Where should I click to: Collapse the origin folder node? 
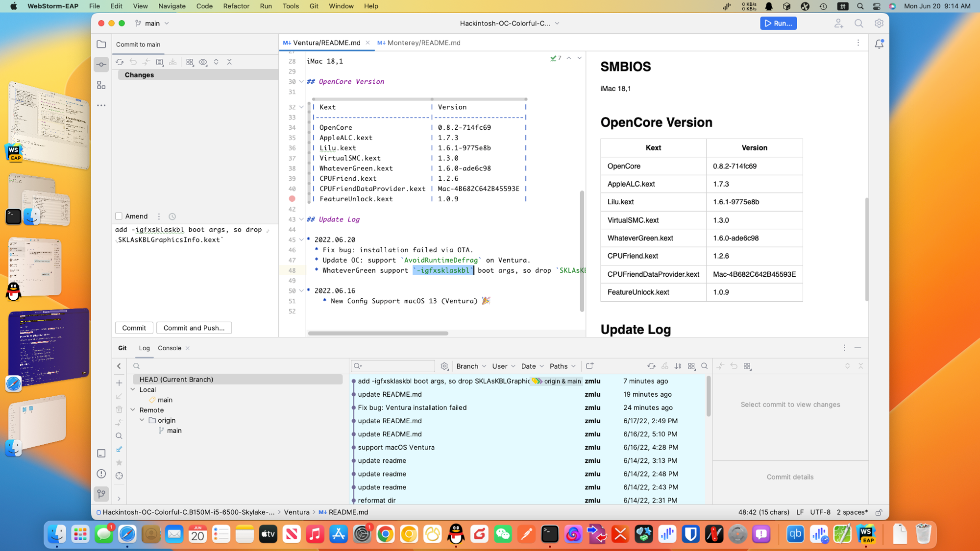coord(142,420)
